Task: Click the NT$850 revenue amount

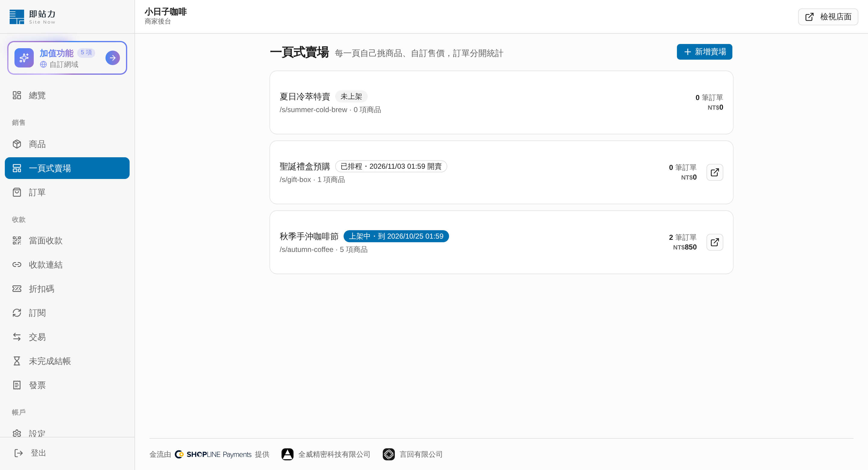Action: 685,247
